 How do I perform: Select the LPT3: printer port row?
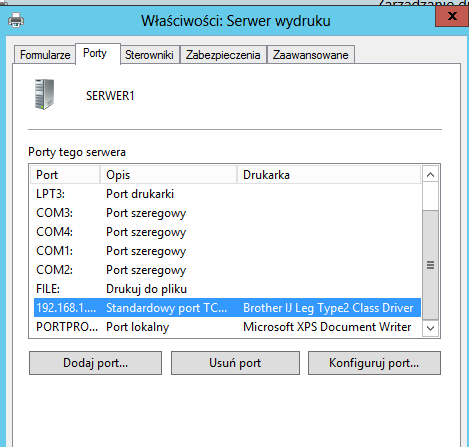point(227,194)
